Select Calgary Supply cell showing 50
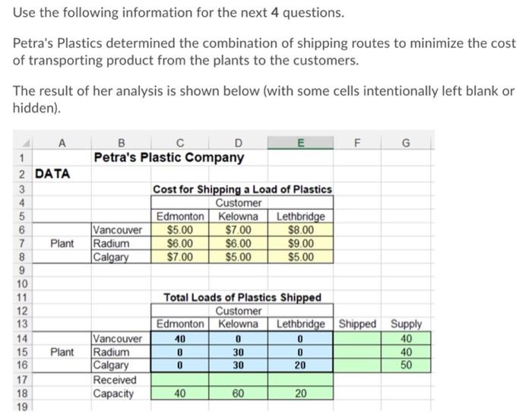This screenshot has width=532, height=418. [x=406, y=365]
